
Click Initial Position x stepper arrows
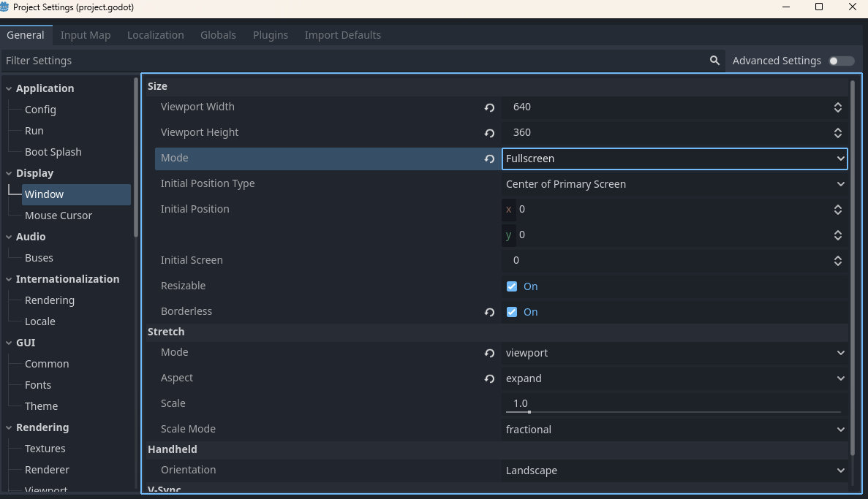coord(837,210)
